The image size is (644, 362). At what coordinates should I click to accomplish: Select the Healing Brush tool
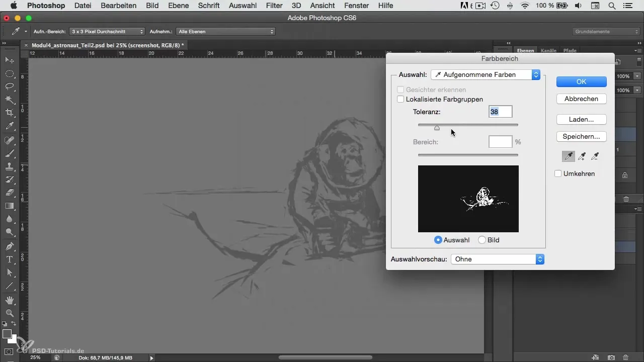click(x=10, y=140)
